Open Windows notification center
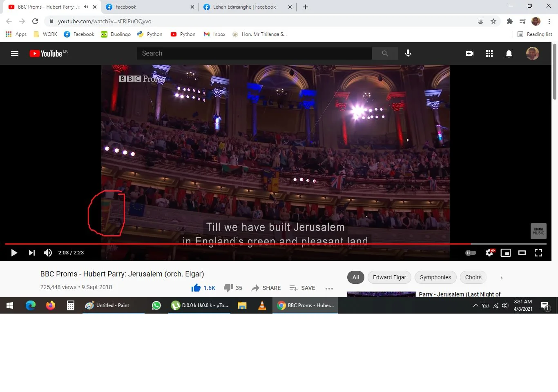This screenshot has width=558, height=392. tap(545, 305)
